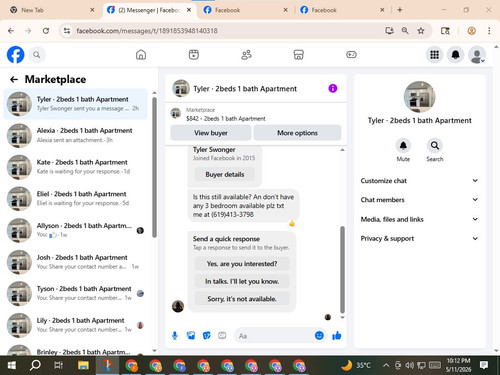This screenshot has width=500, height=375.
Task: Open the Windows notification center icon
Action: 484,366
